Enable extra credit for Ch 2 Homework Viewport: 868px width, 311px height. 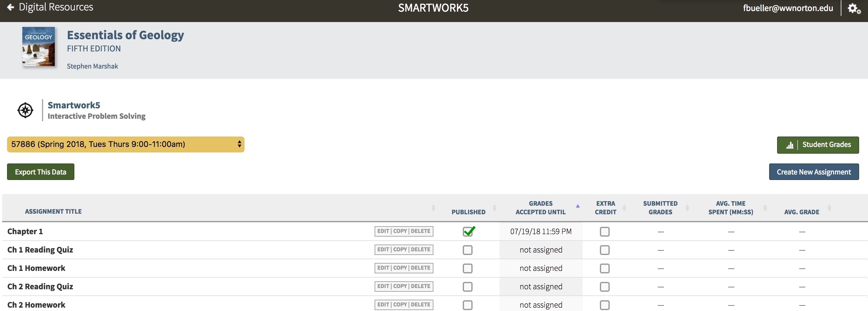[604, 305]
